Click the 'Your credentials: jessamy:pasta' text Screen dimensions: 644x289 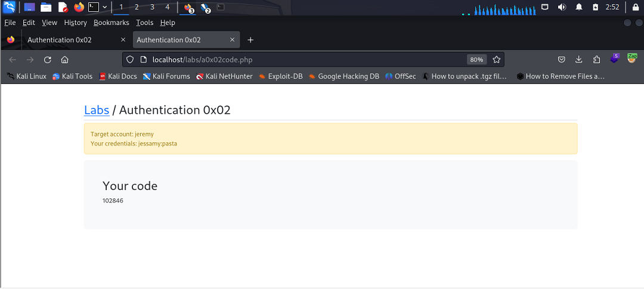click(134, 144)
